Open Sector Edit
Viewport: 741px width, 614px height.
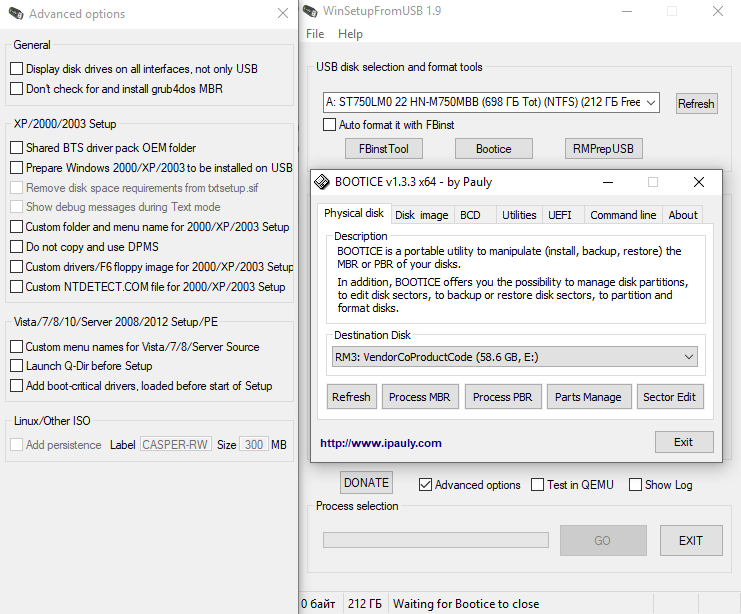pyautogui.click(x=670, y=397)
